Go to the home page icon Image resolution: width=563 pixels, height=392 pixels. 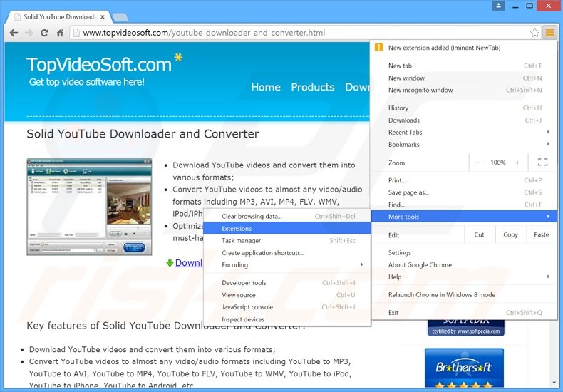60,33
